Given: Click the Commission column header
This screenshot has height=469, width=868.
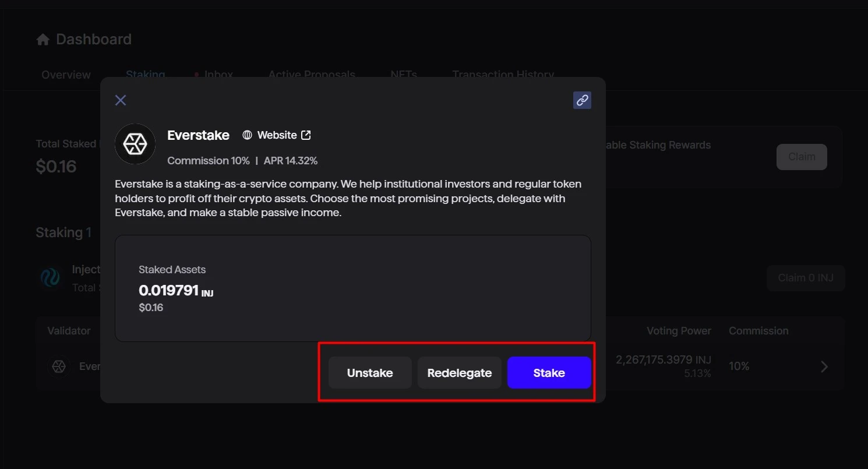Looking at the screenshot, I should [758, 331].
